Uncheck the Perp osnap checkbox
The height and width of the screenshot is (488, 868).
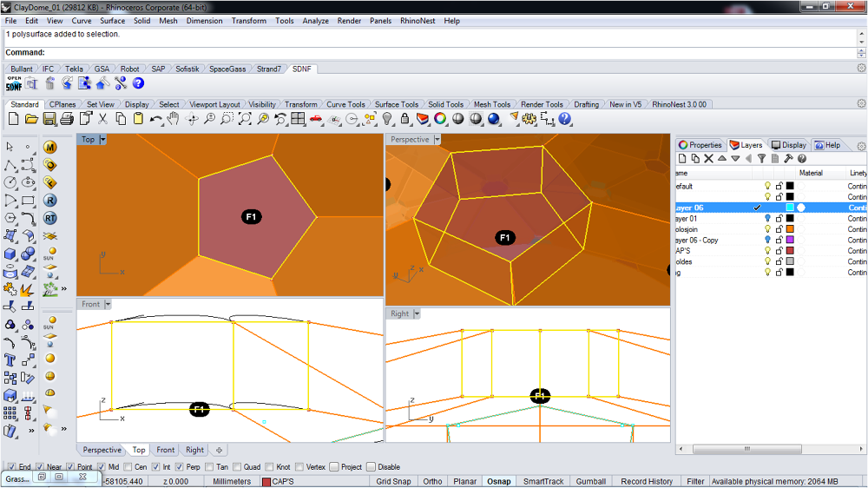178,467
